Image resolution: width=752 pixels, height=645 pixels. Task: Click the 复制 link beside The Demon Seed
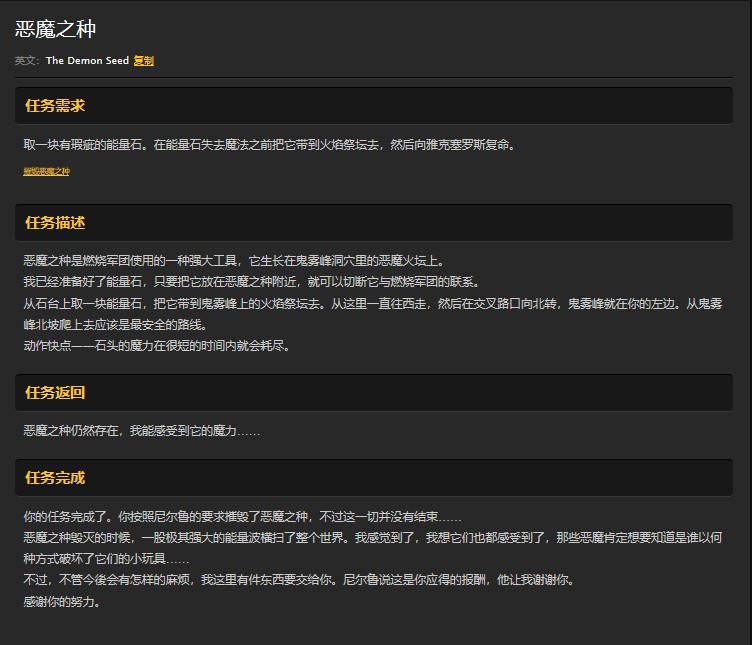pos(143,61)
